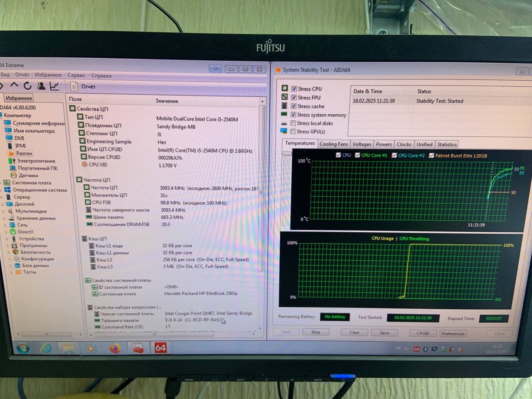
Task: Click the Stress cache chip icon
Action: click(285, 106)
